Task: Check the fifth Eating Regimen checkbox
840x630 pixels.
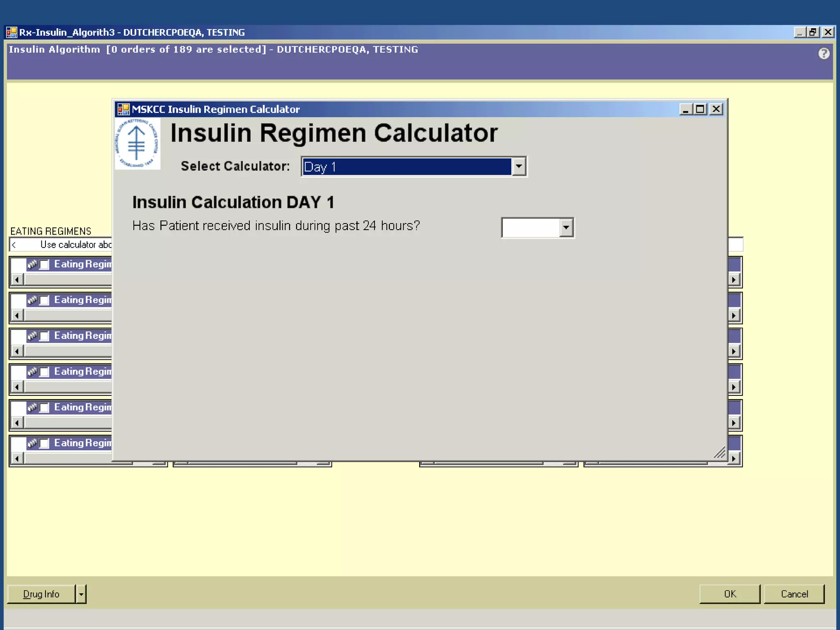Action: [44, 407]
